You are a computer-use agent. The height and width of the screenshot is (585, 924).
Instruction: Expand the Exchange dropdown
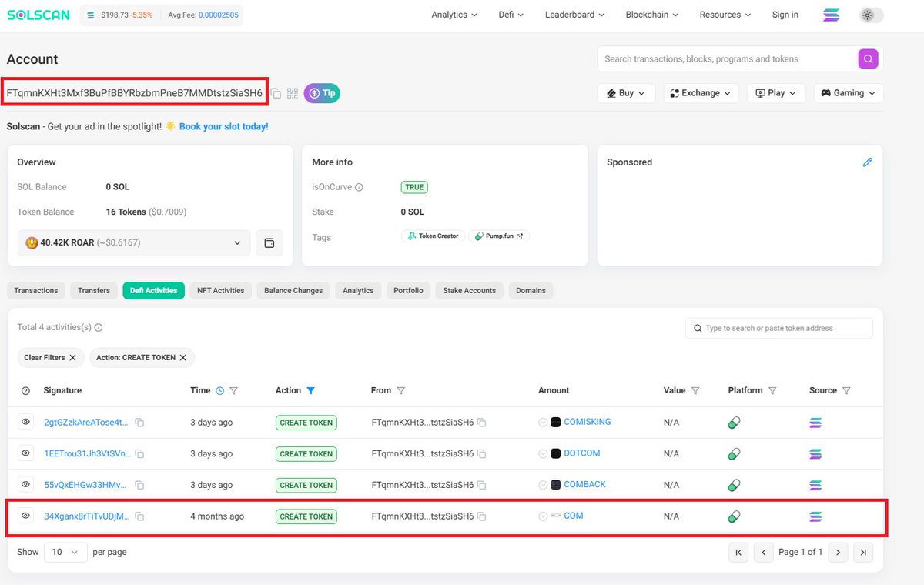click(x=701, y=93)
